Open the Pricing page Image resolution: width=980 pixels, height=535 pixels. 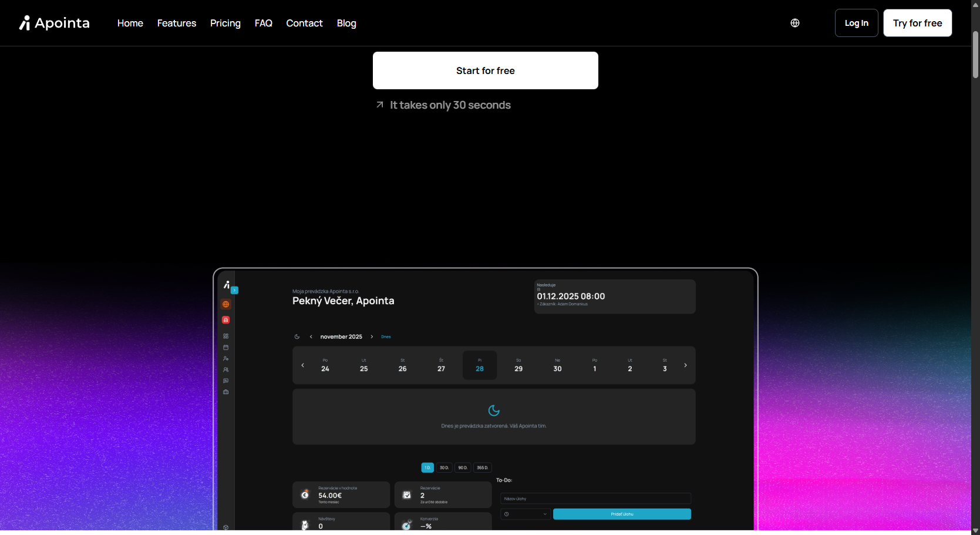[x=225, y=23]
